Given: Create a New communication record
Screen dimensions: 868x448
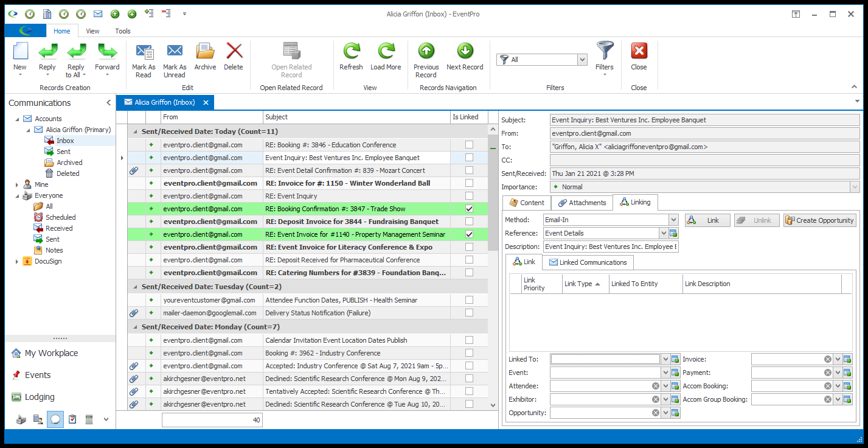Looking at the screenshot, I should (x=20, y=58).
